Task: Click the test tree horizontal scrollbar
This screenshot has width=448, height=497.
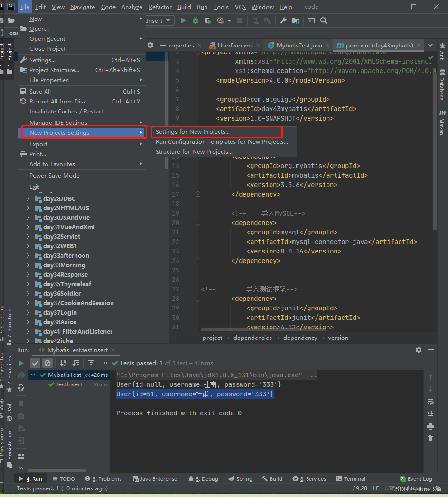Action: pos(57,470)
